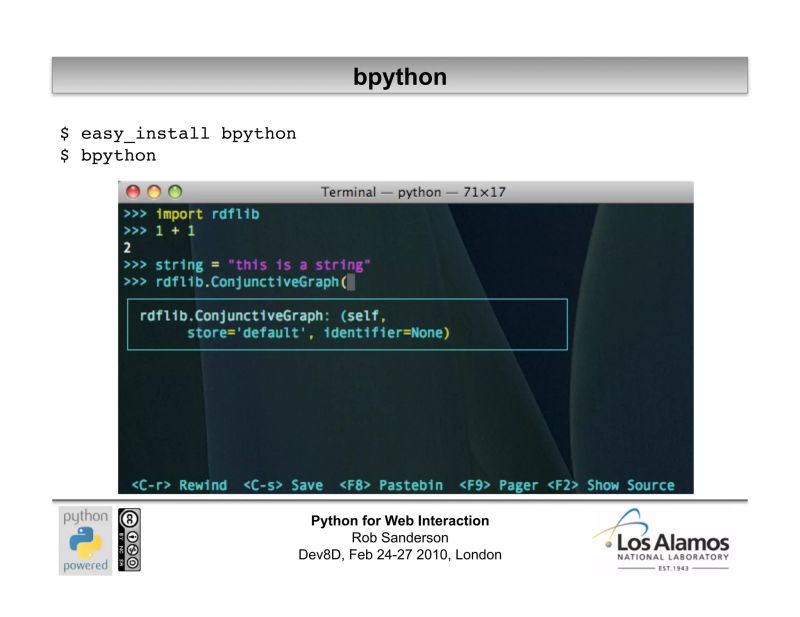Select the bpython title bar of the slide

(399, 76)
